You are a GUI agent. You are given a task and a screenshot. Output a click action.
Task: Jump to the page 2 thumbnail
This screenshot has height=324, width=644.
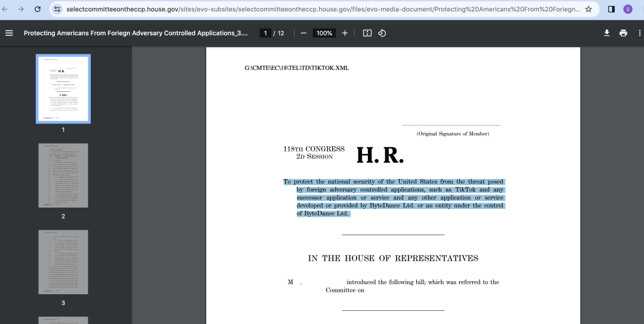click(63, 175)
